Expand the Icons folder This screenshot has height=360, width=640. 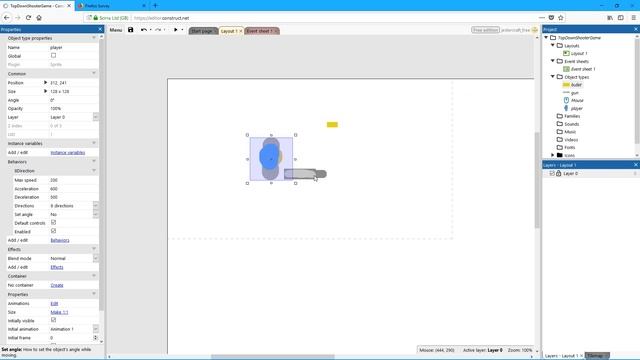(553, 155)
